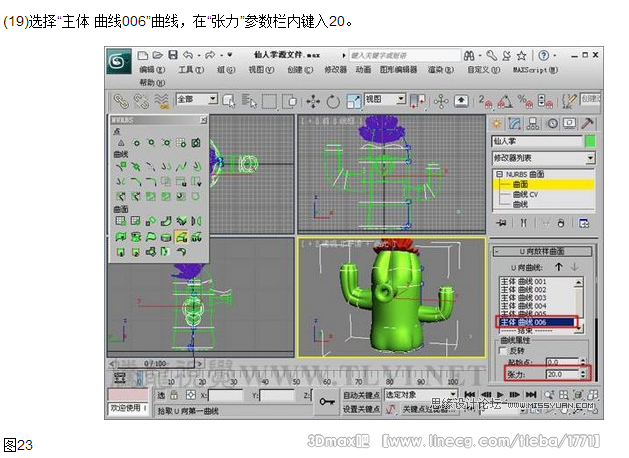Open the 创建(C) menu
The height and width of the screenshot is (458, 629).
pos(300,70)
